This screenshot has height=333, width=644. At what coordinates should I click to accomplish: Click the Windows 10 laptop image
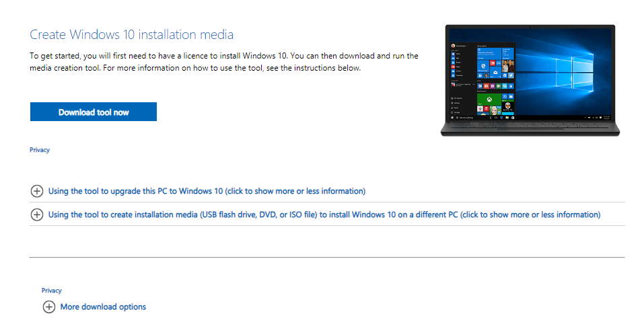pos(530,81)
